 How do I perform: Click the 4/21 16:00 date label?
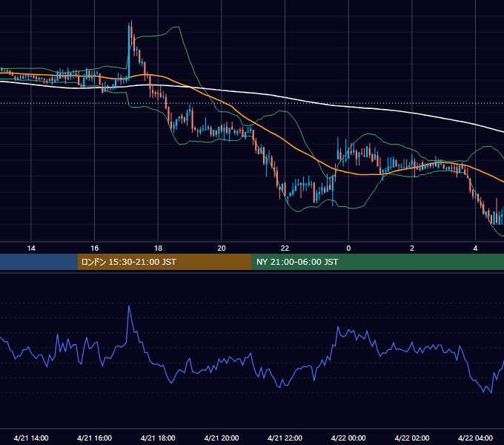(95, 438)
